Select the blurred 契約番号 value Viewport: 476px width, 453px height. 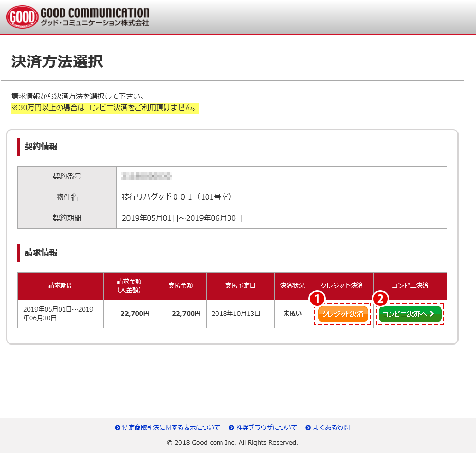147,176
